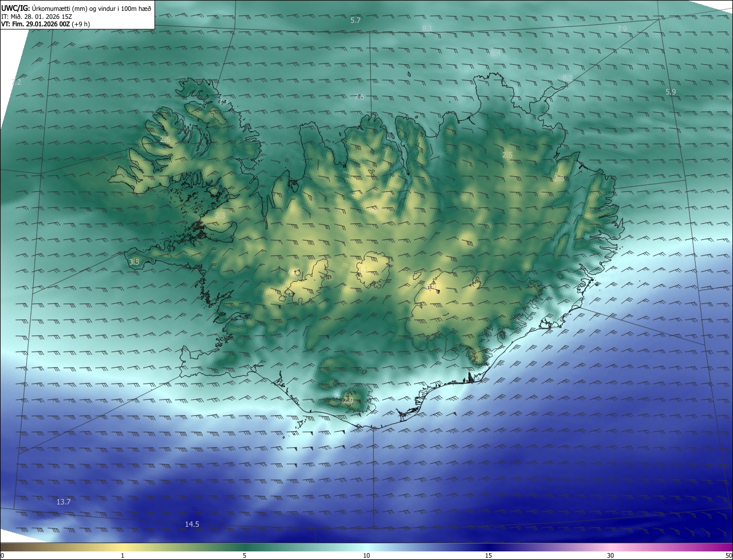
Task: Click the 7.9 value label on the map
Action: [622, 29]
